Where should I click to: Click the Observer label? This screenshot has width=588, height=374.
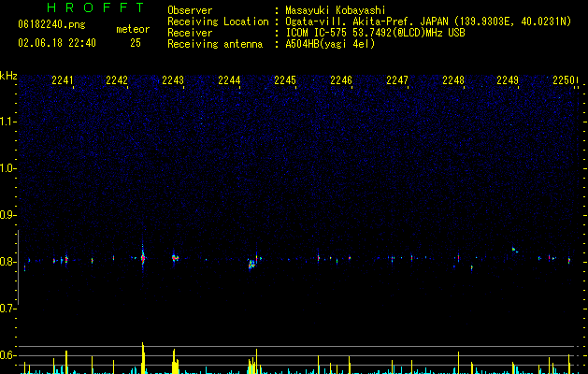(x=190, y=10)
